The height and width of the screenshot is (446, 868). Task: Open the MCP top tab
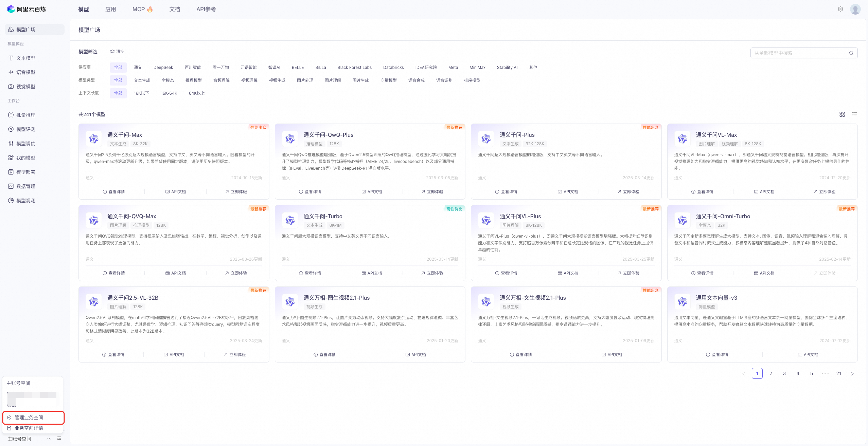tap(142, 9)
